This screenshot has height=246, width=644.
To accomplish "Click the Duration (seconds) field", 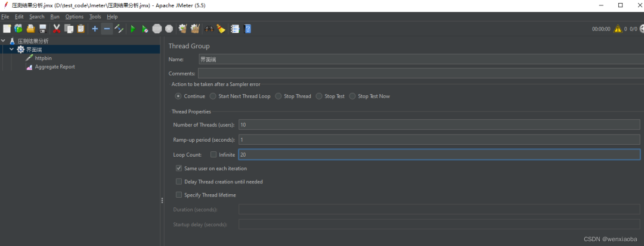I will click(x=439, y=210).
